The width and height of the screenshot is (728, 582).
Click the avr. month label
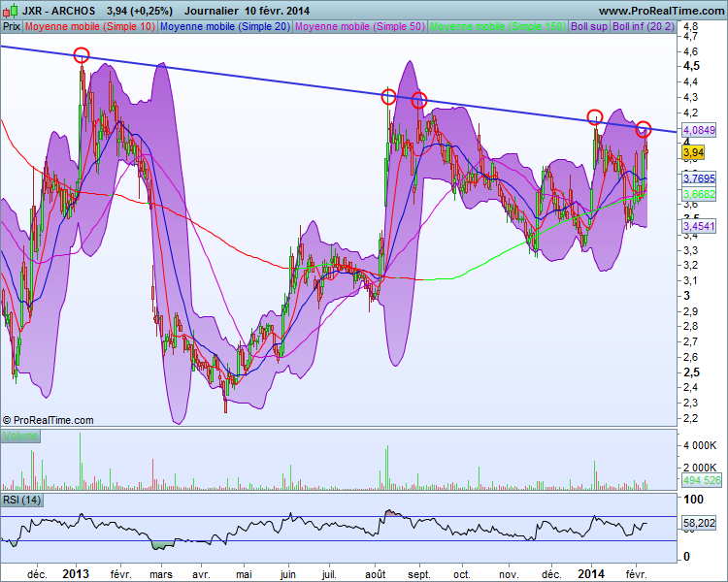(x=202, y=574)
